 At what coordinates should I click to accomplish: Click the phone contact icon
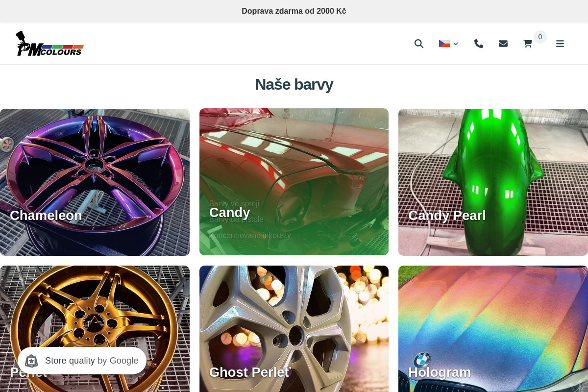click(x=479, y=44)
